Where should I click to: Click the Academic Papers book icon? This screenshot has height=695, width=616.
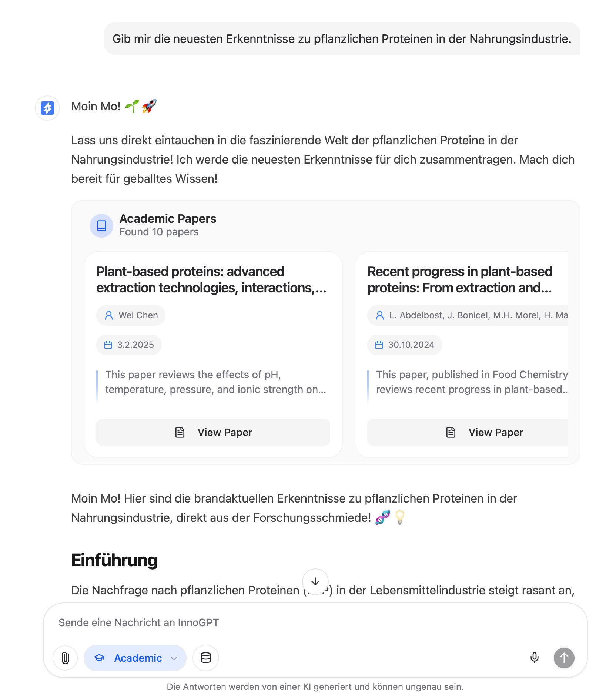point(101,225)
